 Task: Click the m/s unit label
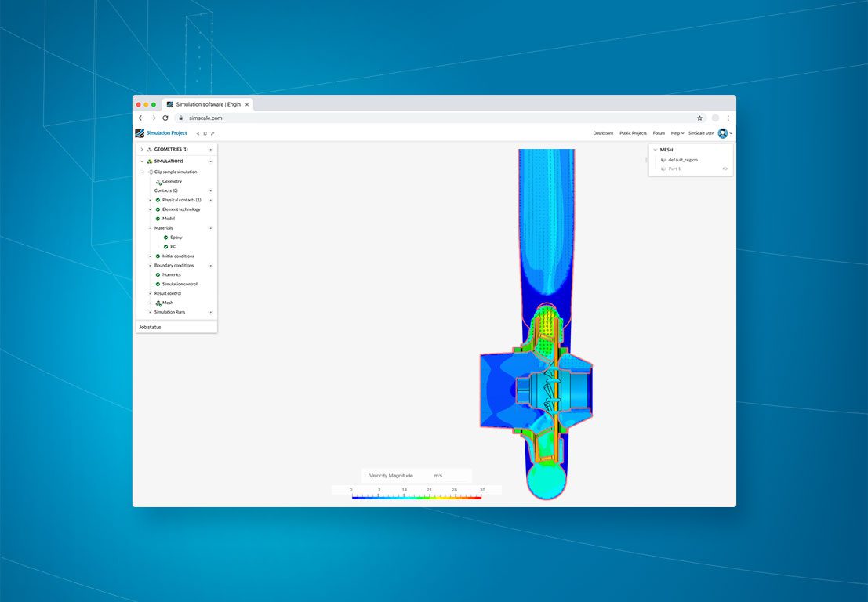point(438,476)
